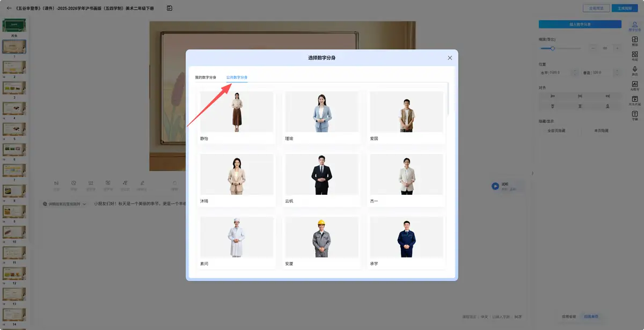This screenshot has width=644, height=330.
Task: Switch to the 我的数字分身 tab
Action: [206, 77]
